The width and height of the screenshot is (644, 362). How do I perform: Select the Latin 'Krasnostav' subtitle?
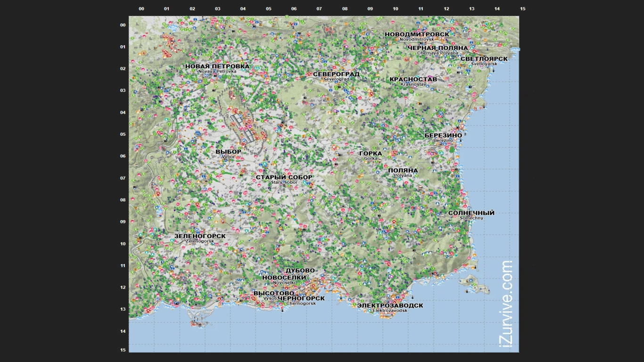(413, 84)
